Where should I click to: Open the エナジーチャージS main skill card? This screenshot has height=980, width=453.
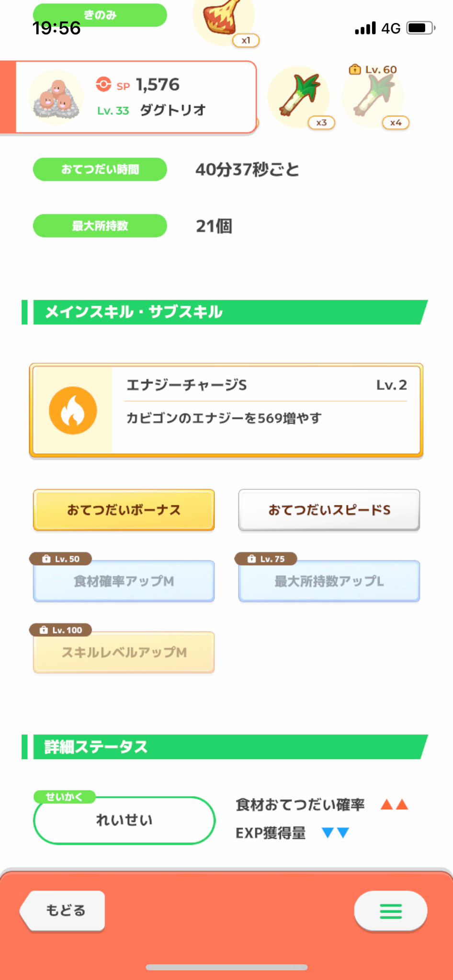[226, 411]
